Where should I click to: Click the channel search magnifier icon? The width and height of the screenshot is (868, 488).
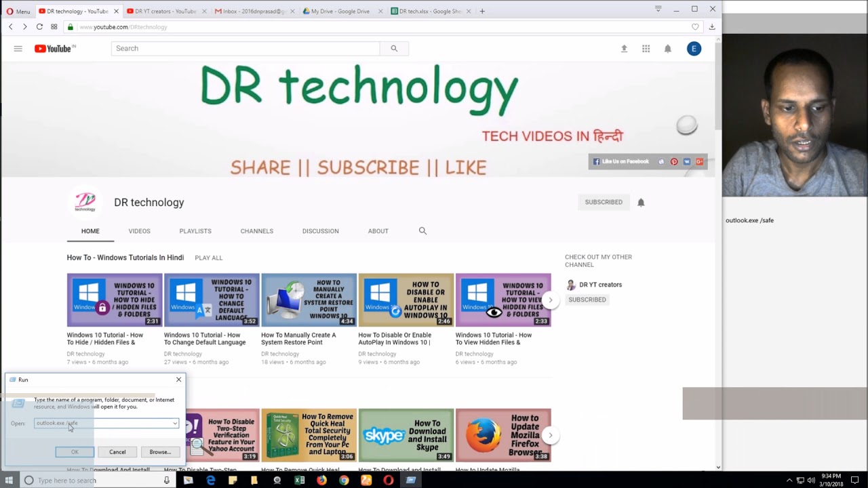(x=423, y=231)
